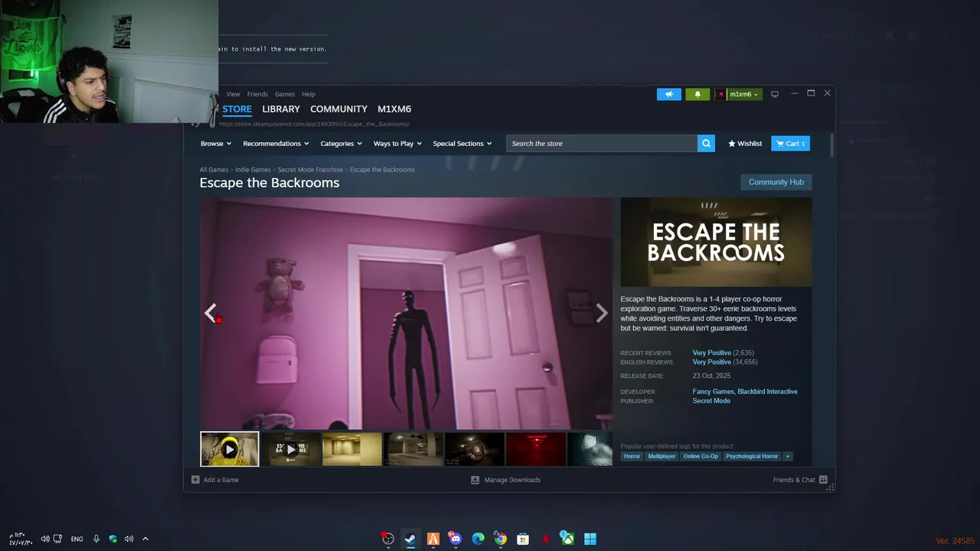Play the second trailer thumbnail with game logo

pos(291,449)
